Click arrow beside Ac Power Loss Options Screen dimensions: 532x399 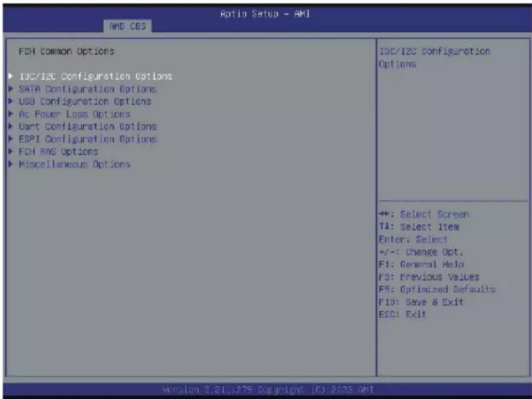(x=11, y=114)
